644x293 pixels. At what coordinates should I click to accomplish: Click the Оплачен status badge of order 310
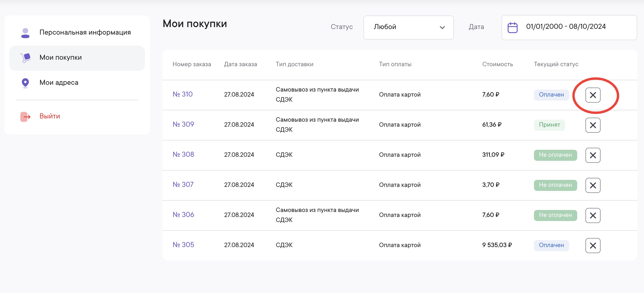551,95
